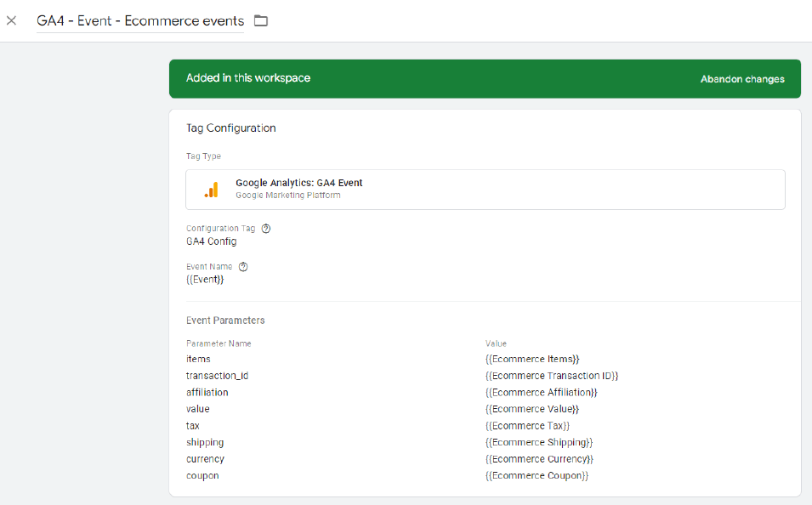Image resolution: width=812 pixels, height=505 pixels.
Task: Open help icon next to Event Name
Action: pos(243,267)
